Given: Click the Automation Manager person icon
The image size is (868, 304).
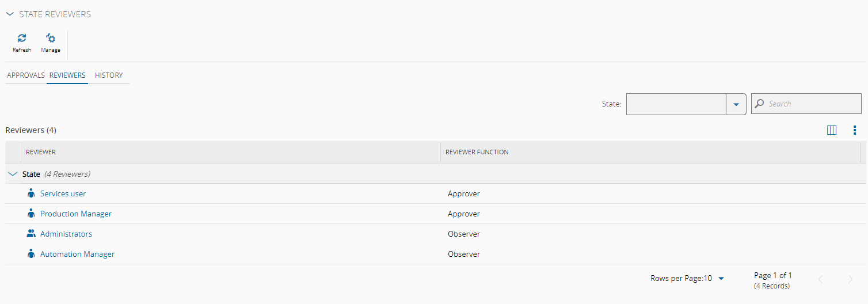Looking at the screenshot, I should click(31, 254).
